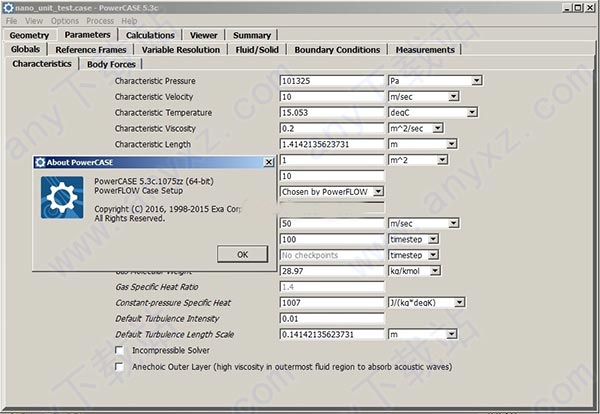The height and width of the screenshot is (414, 600).
Task: Click the input field with value 50
Action: click(332, 223)
